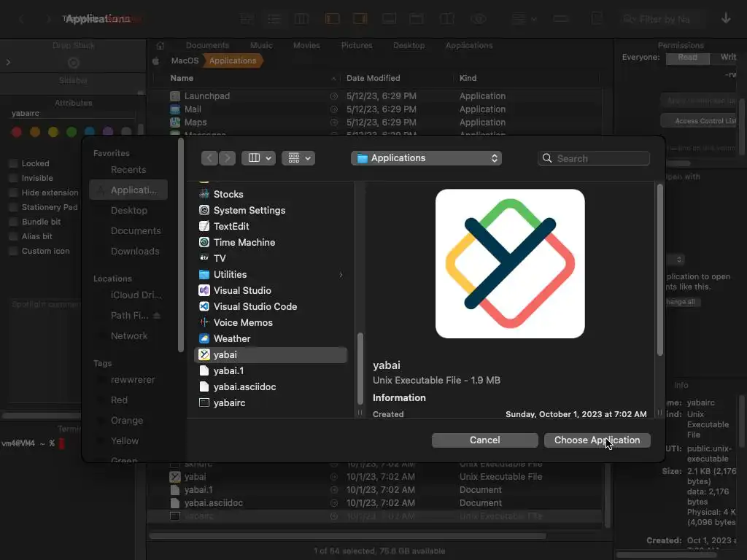Pick the purple label color dot
The image size is (747, 560).
[108, 132]
